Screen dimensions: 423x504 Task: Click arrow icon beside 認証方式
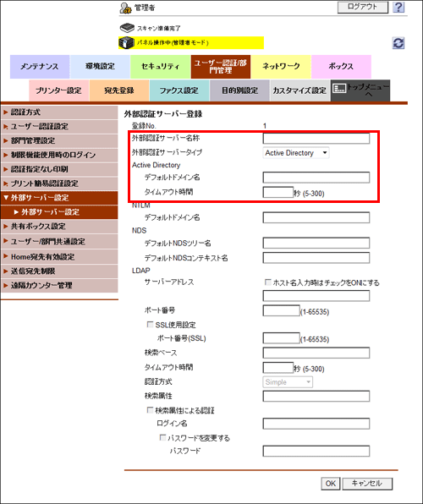5,112
